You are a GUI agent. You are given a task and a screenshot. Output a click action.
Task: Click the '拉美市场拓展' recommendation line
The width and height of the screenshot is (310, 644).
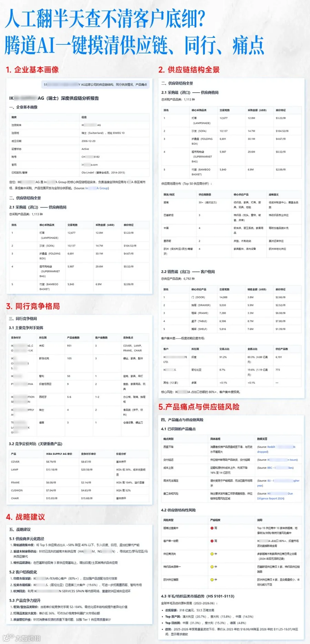point(76,585)
